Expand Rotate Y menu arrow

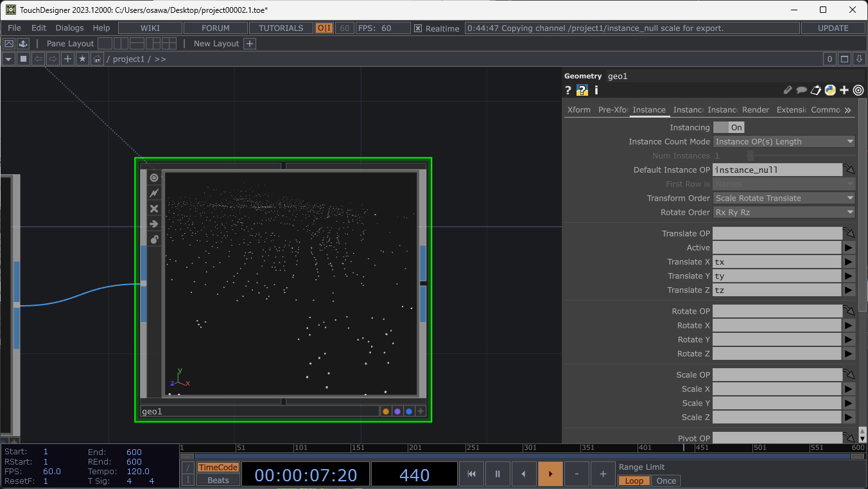pyautogui.click(x=849, y=339)
